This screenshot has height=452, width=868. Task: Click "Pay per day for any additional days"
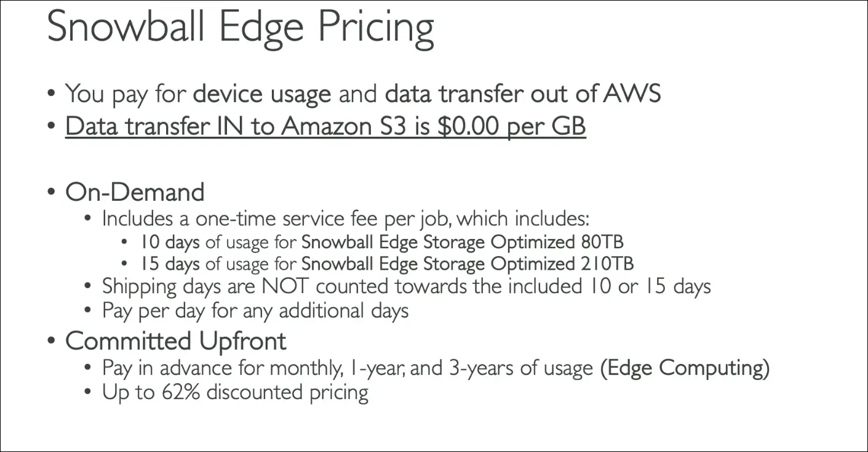point(255,310)
